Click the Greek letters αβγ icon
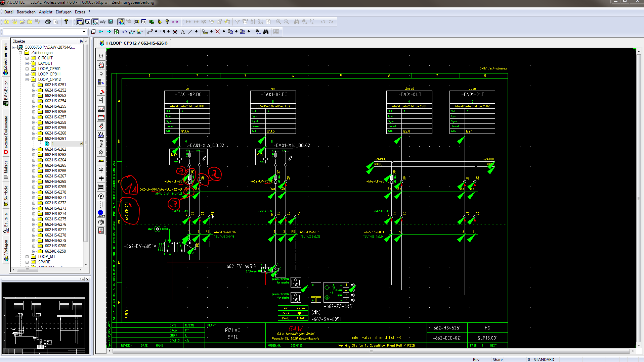644x362 pixels. [x=103, y=22]
